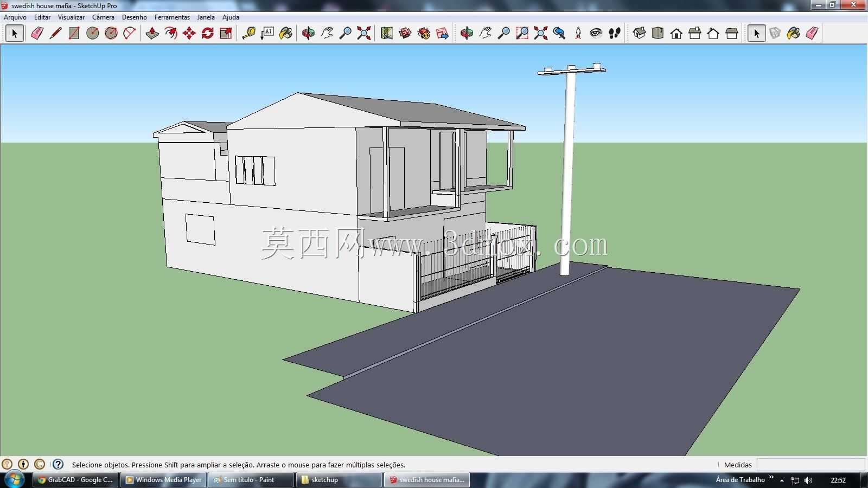
Task: Select the Polygon drawing tool
Action: click(x=111, y=34)
